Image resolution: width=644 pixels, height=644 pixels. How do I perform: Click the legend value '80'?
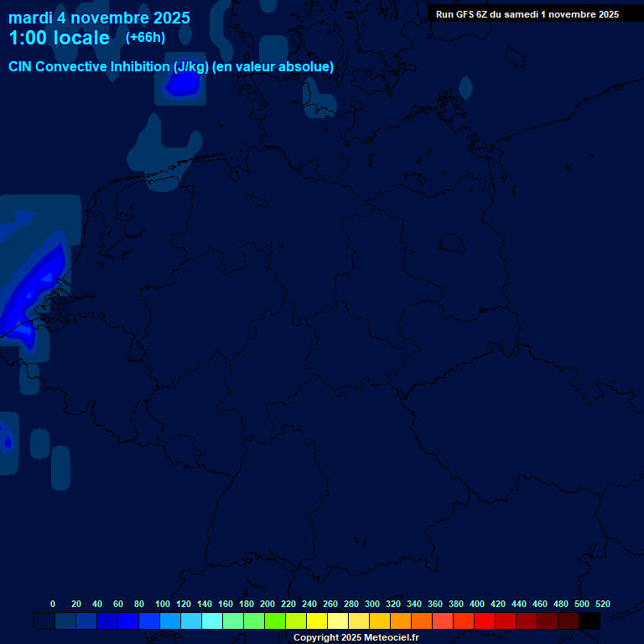139,604
